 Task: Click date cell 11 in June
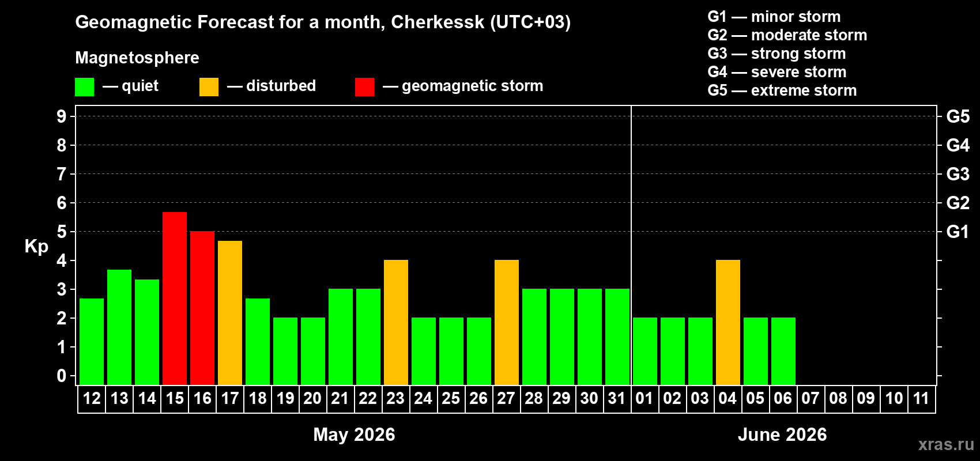click(x=922, y=399)
